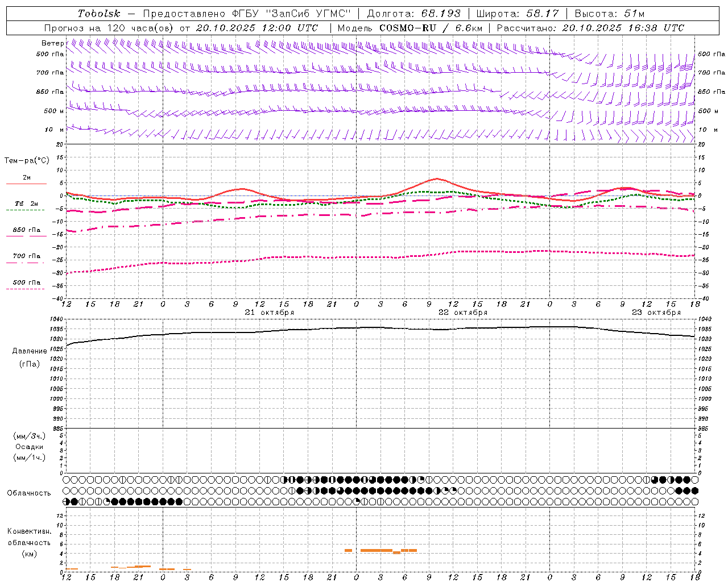This screenshot has width=728, height=582.
Task: Click the longest orange convective cloud bar near 5 km
Action: pyautogui.click(x=377, y=550)
